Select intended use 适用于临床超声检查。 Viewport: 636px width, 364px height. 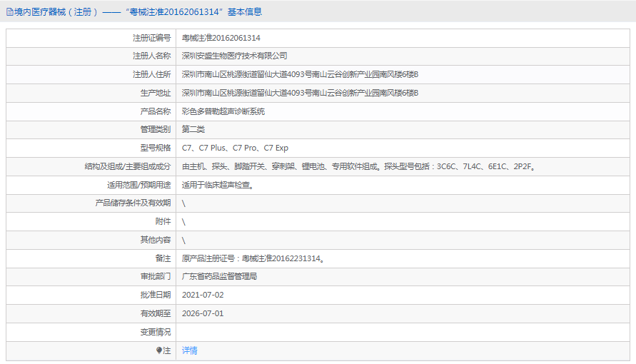pyautogui.click(x=218, y=186)
